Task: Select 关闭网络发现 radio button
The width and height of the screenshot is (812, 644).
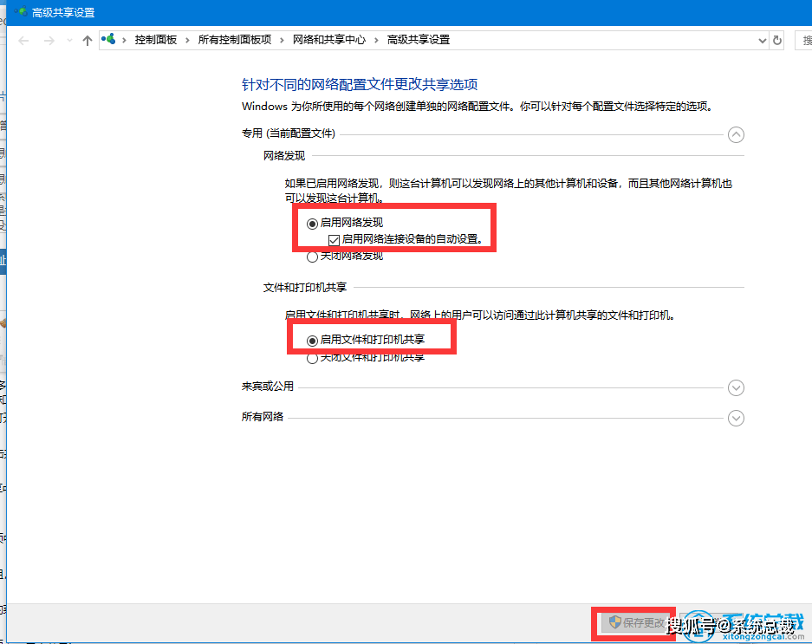Action: click(312, 257)
